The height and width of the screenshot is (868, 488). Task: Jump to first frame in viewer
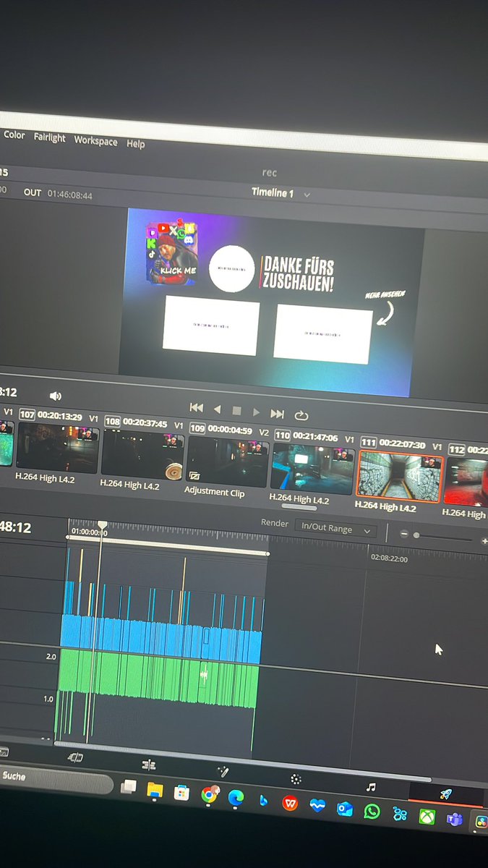click(196, 407)
